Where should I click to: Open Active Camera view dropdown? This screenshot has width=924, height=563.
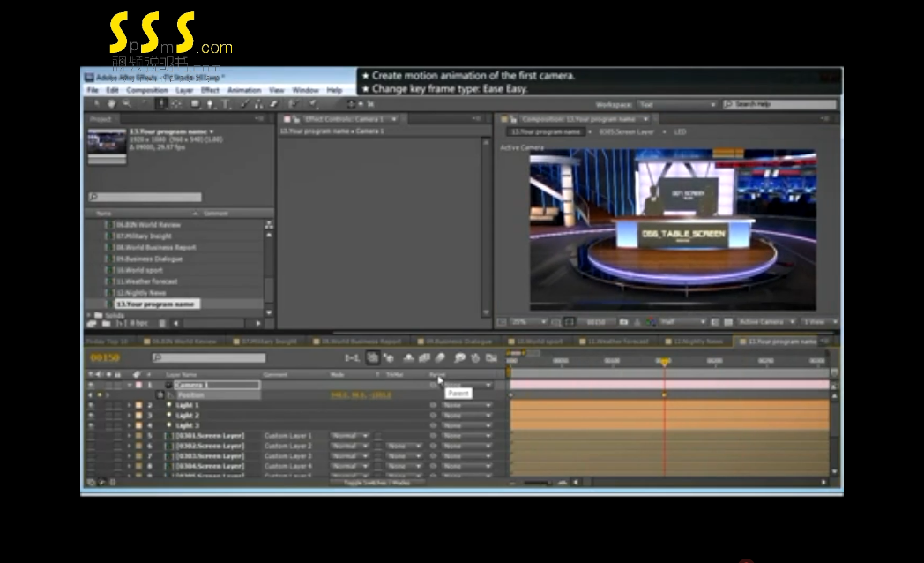tap(766, 322)
